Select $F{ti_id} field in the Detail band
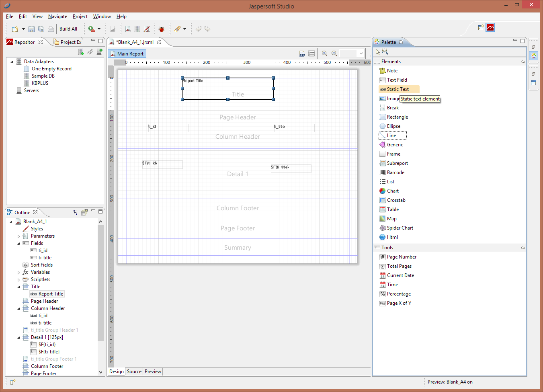The image size is (543, 392). point(162,164)
